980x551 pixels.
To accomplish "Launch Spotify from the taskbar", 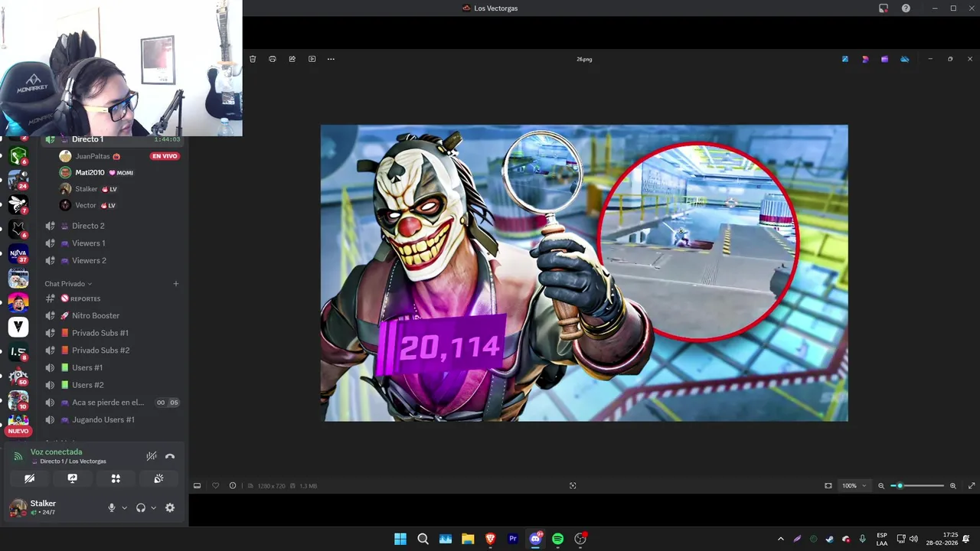I will click(557, 539).
